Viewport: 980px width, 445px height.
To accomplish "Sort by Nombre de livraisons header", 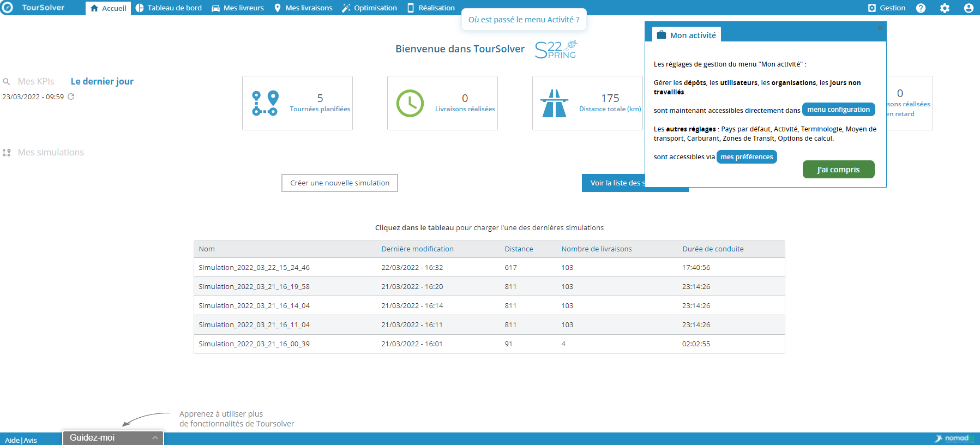I will (597, 249).
